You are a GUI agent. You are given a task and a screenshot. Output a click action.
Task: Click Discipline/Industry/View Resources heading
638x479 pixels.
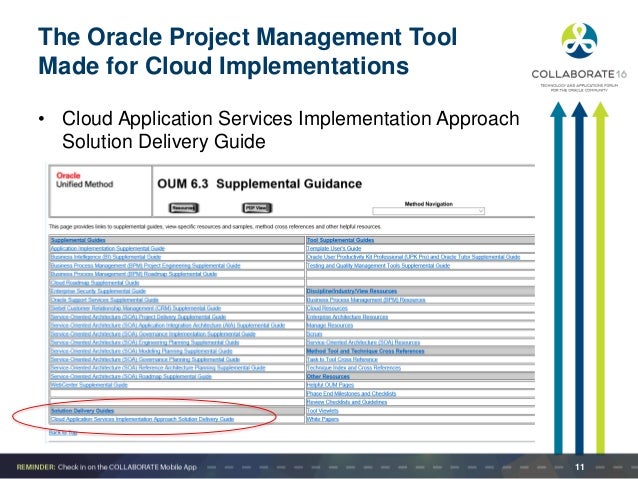pyautogui.click(x=352, y=291)
